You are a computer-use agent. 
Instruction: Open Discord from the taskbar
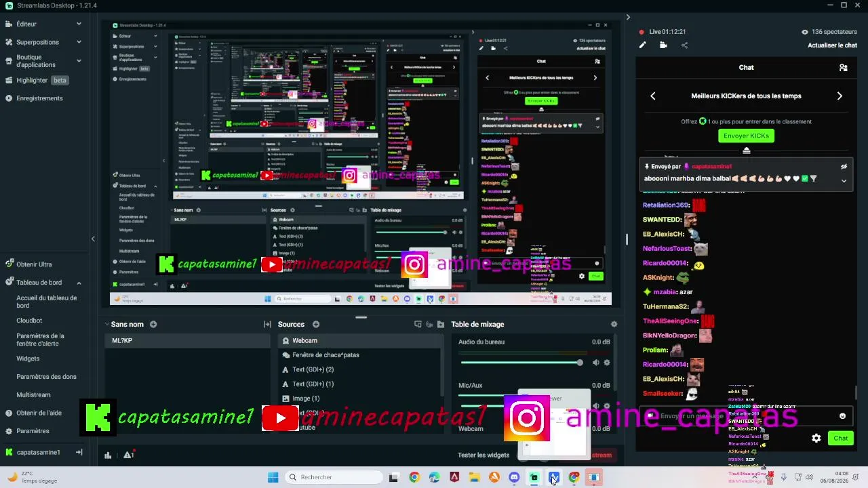[x=514, y=477]
